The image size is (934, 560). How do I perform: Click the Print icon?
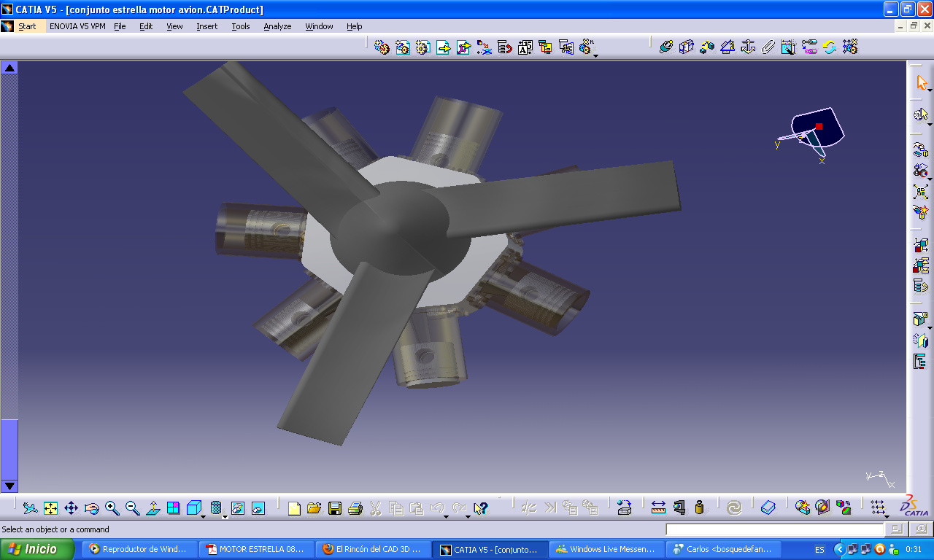click(355, 508)
